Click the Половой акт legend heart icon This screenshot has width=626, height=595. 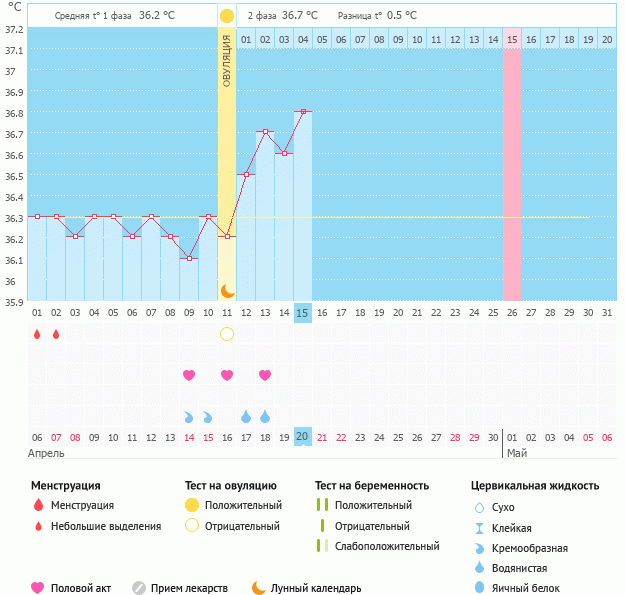pos(38,588)
